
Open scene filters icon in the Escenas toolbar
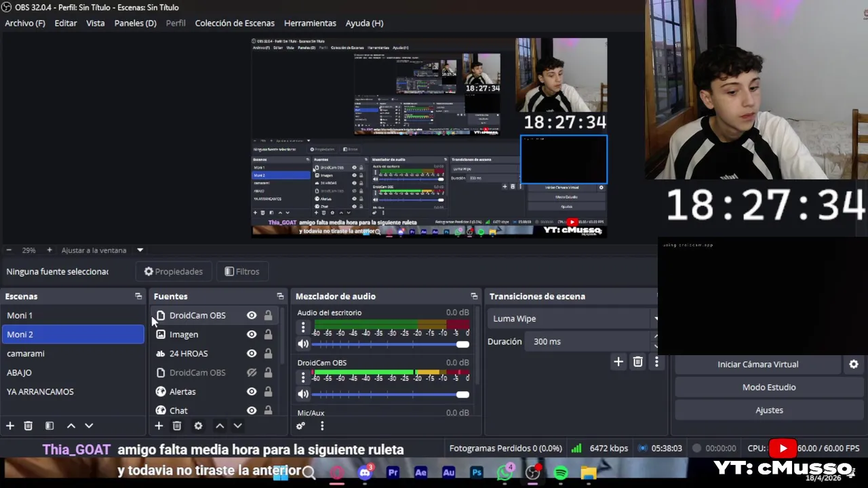click(x=50, y=426)
